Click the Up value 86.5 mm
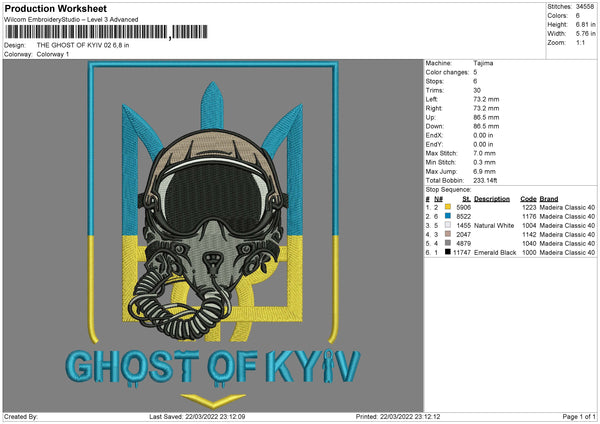The width and height of the screenshot is (600, 424). (486, 117)
